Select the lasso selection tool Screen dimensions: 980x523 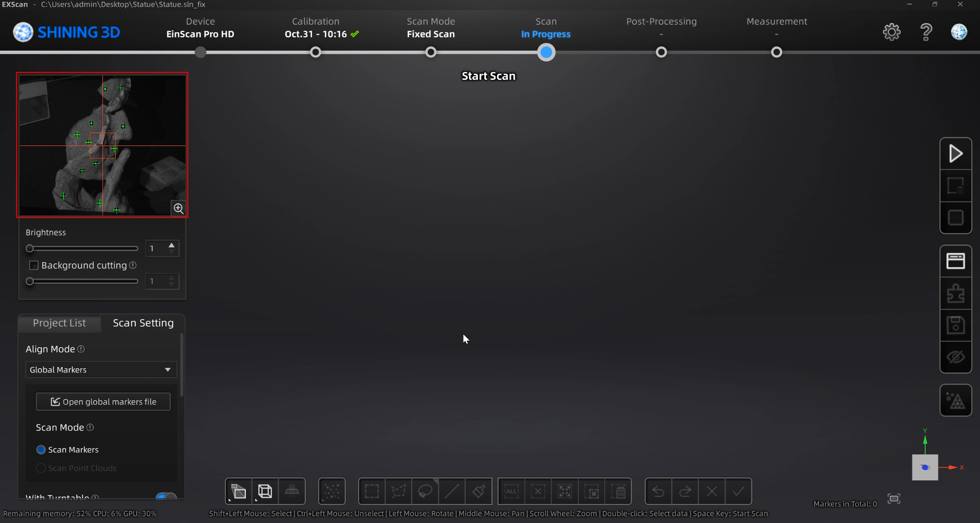click(x=425, y=491)
